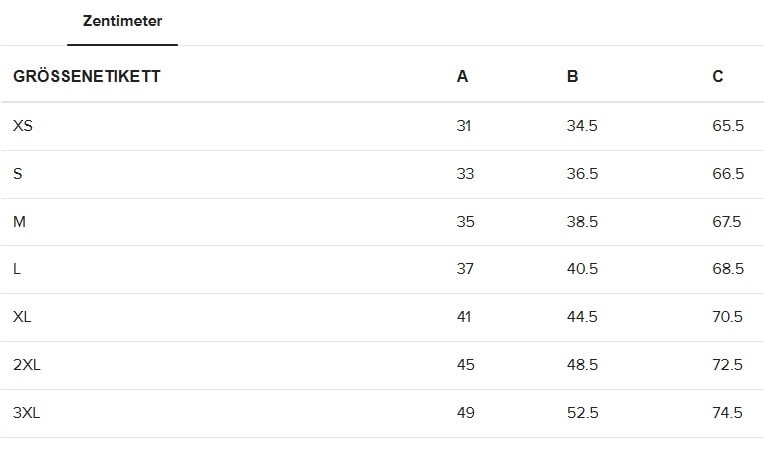Select the 67.5 value in the M row

pyautogui.click(x=727, y=222)
